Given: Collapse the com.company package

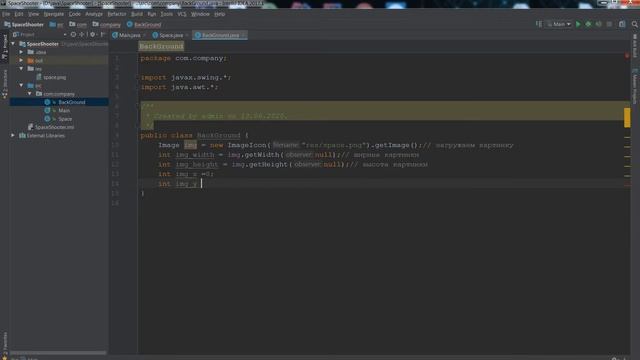Looking at the screenshot, I should pyautogui.click(x=30, y=94).
